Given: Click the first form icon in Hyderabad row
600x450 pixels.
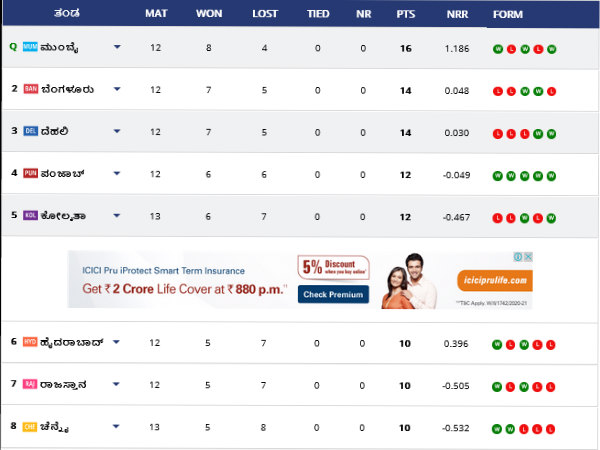Looking at the screenshot, I should [x=497, y=344].
